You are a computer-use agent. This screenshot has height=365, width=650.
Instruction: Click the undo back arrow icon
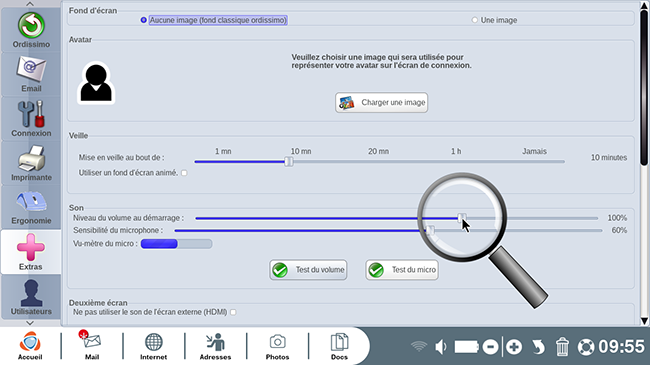tap(538, 347)
